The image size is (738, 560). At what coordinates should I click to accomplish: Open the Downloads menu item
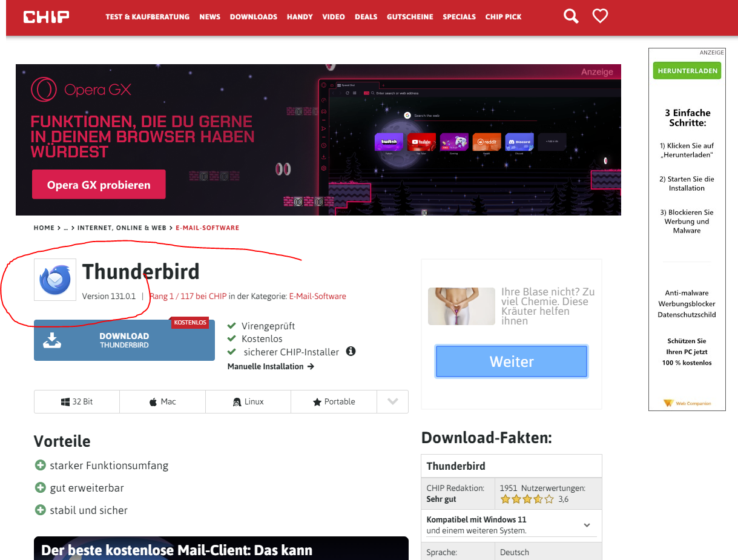[253, 17]
